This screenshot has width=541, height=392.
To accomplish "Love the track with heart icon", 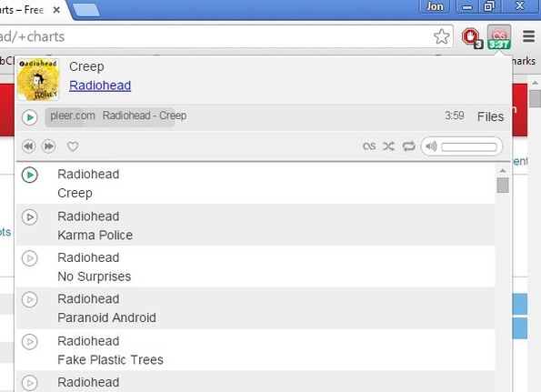I will 73,146.
